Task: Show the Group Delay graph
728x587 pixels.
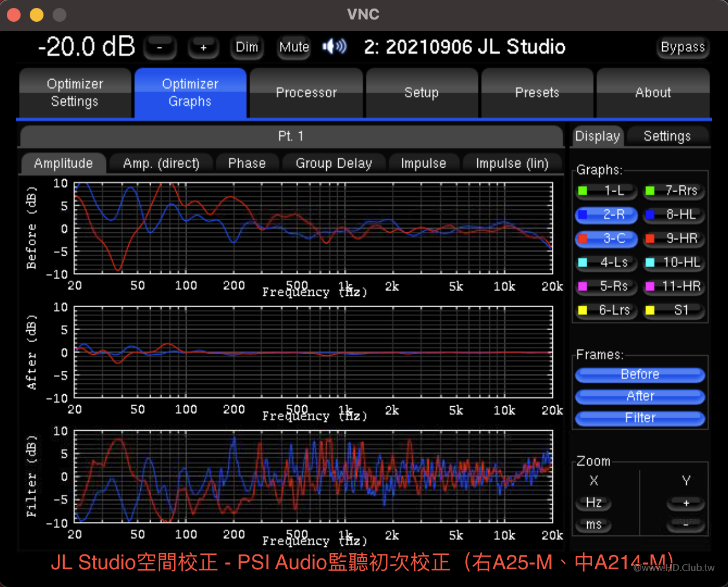Action: pyautogui.click(x=334, y=164)
